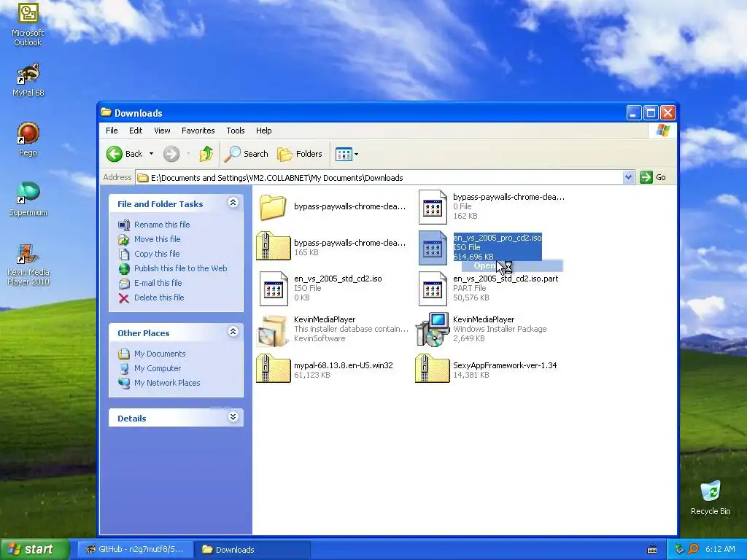The width and height of the screenshot is (747, 560).
Task: Open the Help menu
Action: click(263, 131)
